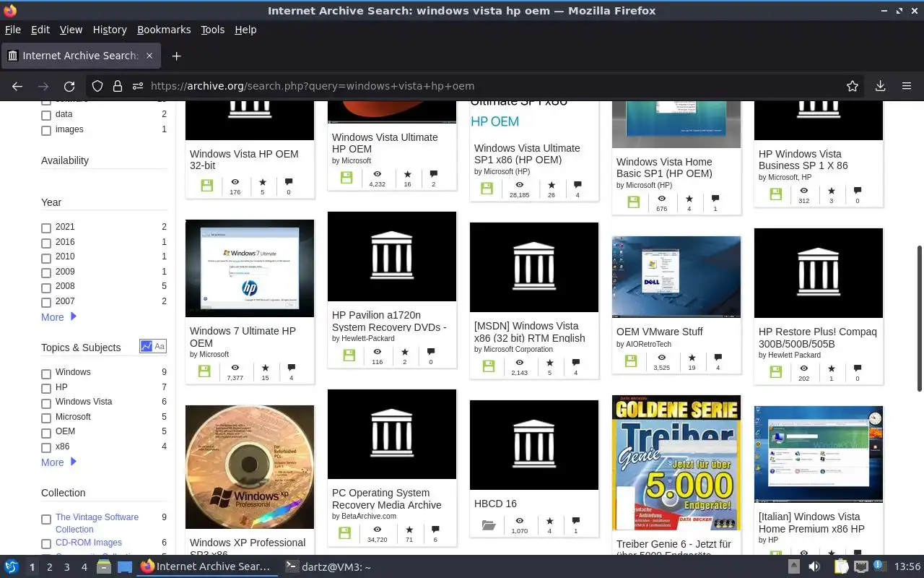Open Windows Vista Ultimate HP OEM title link

(x=385, y=143)
